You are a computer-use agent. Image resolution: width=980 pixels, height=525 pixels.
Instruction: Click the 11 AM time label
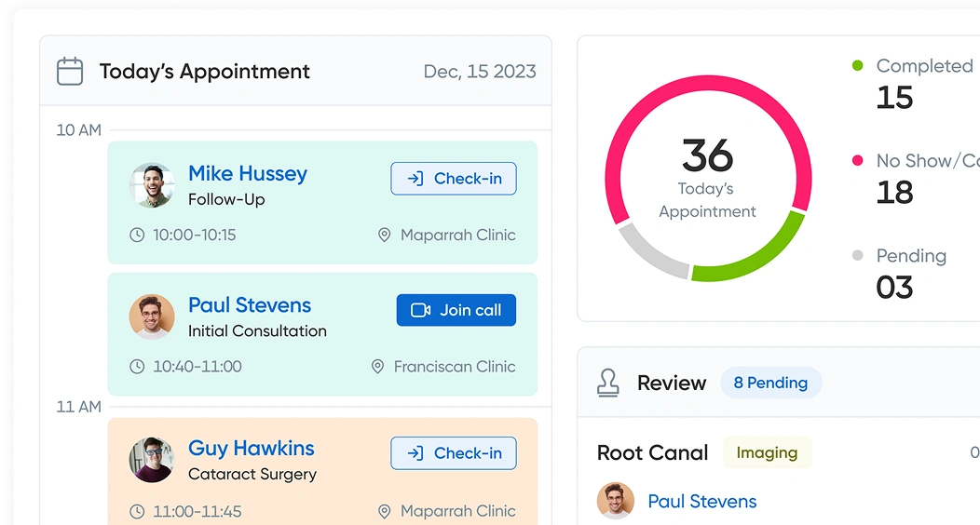click(79, 407)
